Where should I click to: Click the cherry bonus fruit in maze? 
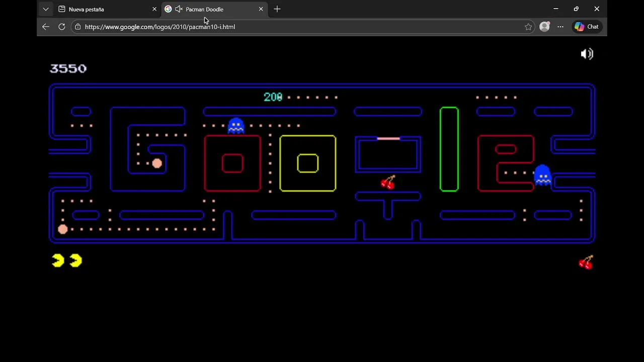pyautogui.click(x=388, y=182)
